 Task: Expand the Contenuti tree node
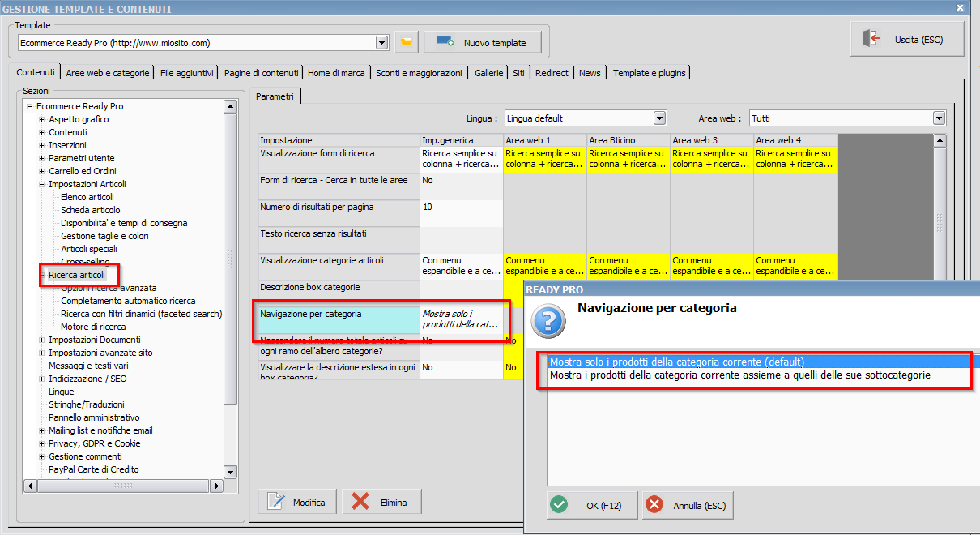[x=42, y=132]
